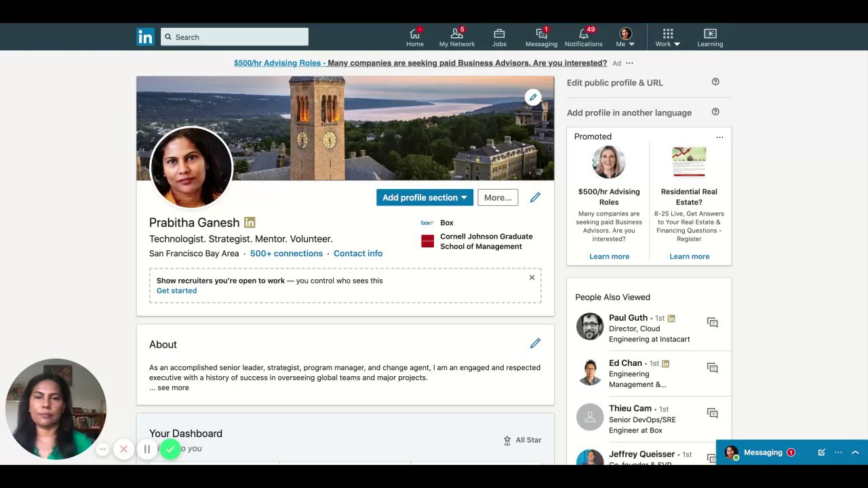Viewport: 868px width, 488px height.
Task: Open the $500/hr Advising Roles ad link
Action: coord(420,63)
